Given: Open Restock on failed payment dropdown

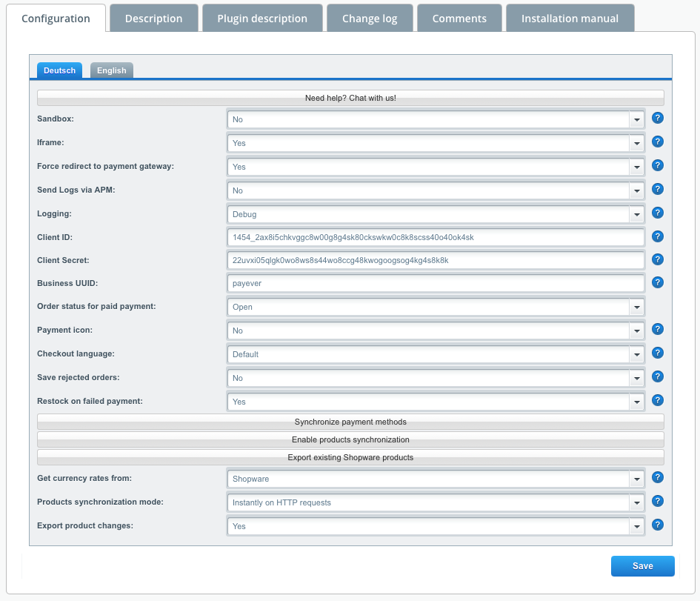Looking at the screenshot, I should [636, 402].
